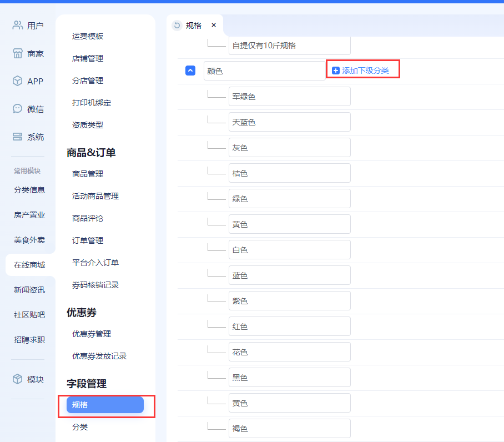Image resolution: width=504 pixels, height=442 pixels.
Task: Focus the 红色 input field
Action: [x=290, y=327]
